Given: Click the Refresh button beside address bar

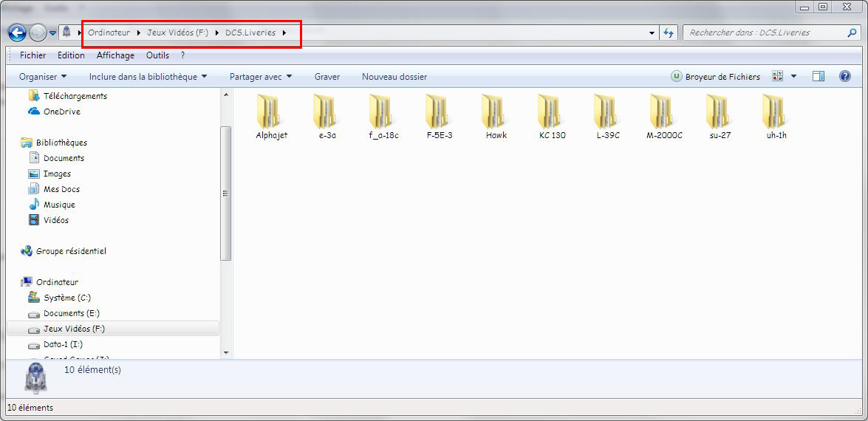Looking at the screenshot, I should point(669,32).
